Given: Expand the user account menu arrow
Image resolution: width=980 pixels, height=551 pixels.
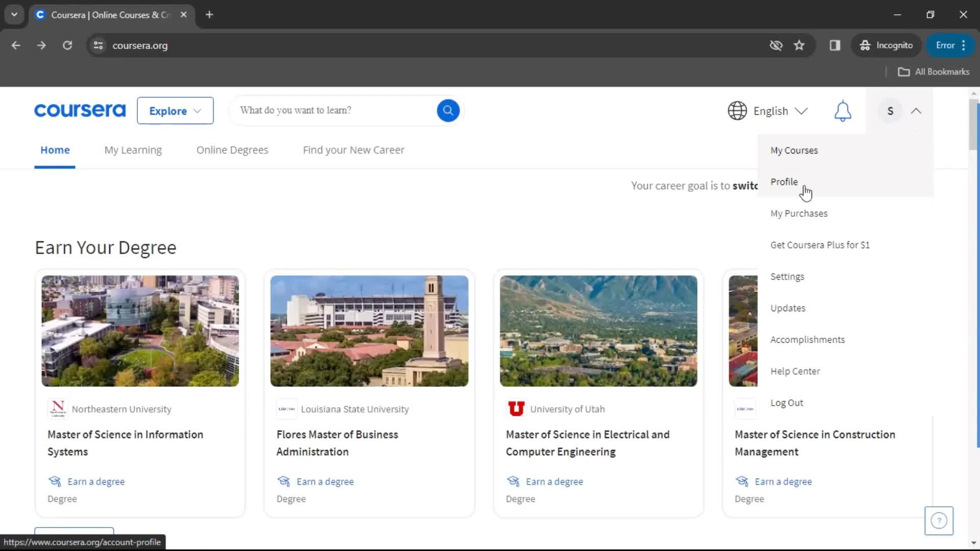Looking at the screenshot, I should 917,110.
